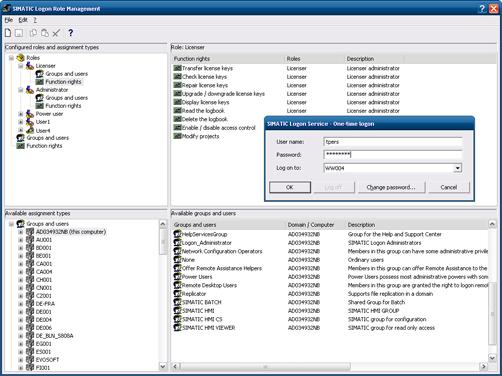
Task: Select SIMATIC HMI VIEWER row
Action: [x=331, y=328]
